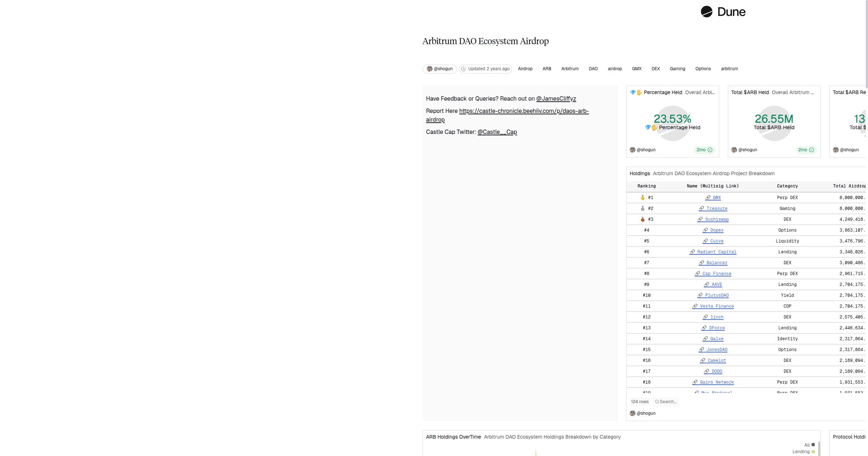Click the clock icon beside "Updated 2 years ago"
The width and height of the screenshot is (868, 456).
tap(464, 69)
